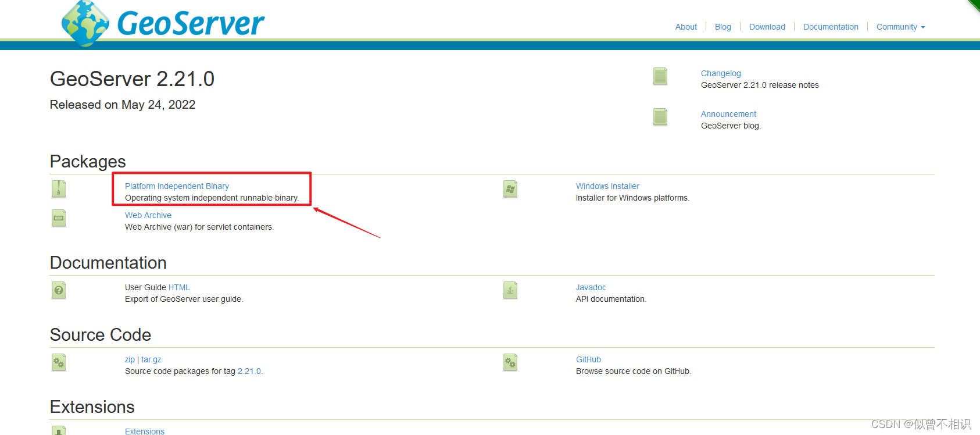Click the 'GeoServer 2.21.0' heading
Screen dimensions: 980x435
tap(132, 79)
